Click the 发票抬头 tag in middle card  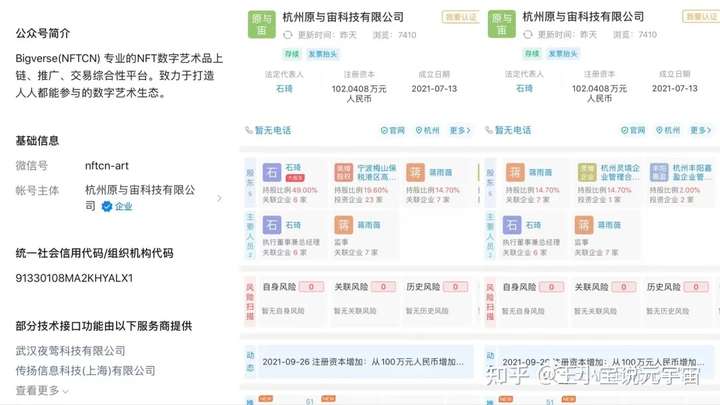[322, 54]
